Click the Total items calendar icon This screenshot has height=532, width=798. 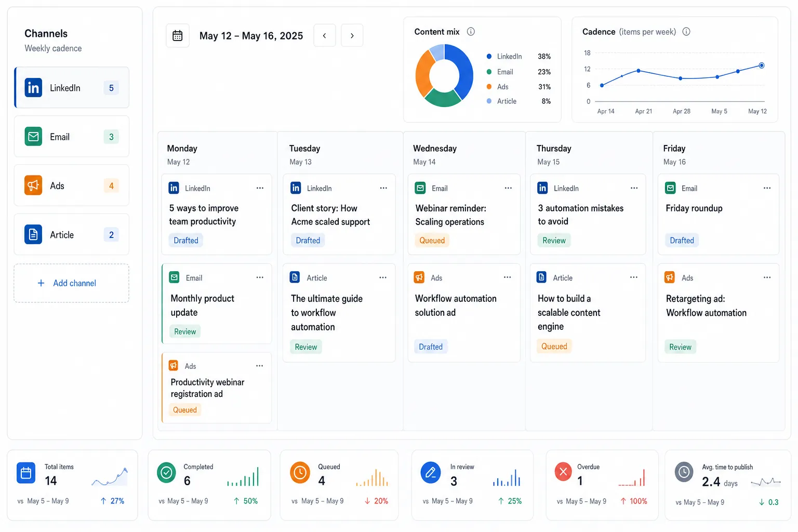pos(26,473)
